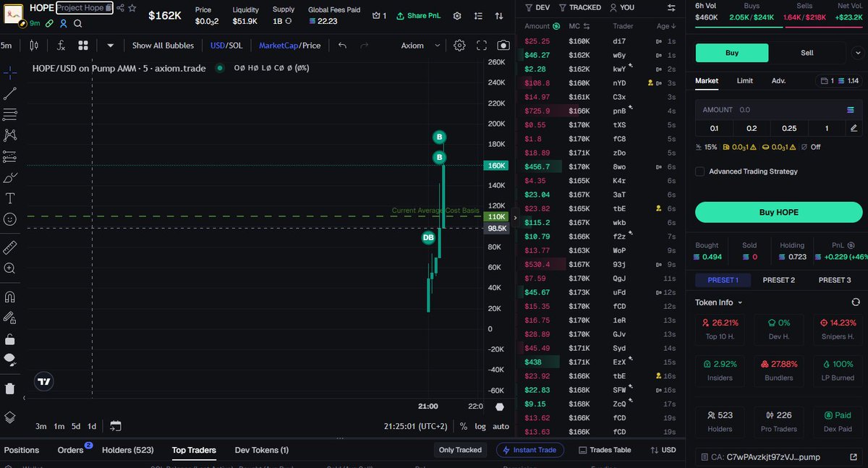Switch the USD/SOL currency display

point(226,46)
